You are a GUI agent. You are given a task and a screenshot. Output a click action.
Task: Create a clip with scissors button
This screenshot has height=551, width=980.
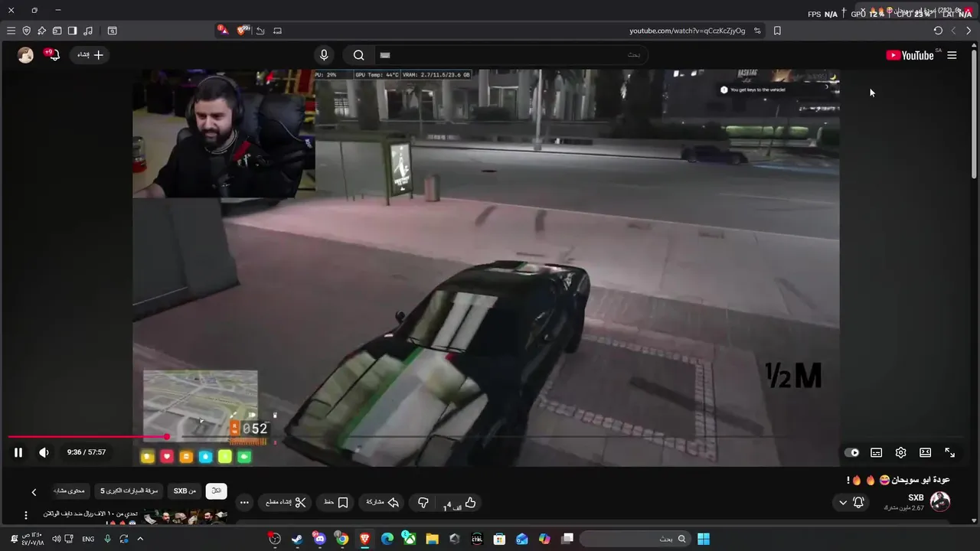coord(286,503)
